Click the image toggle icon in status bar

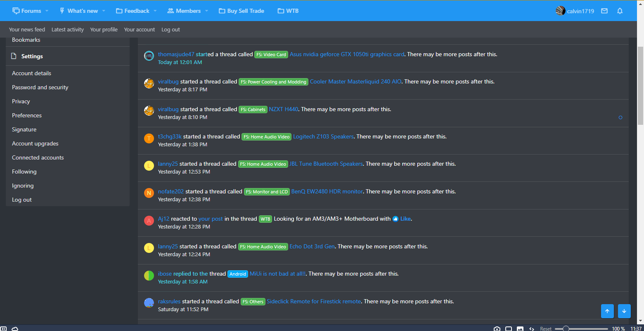520,329
